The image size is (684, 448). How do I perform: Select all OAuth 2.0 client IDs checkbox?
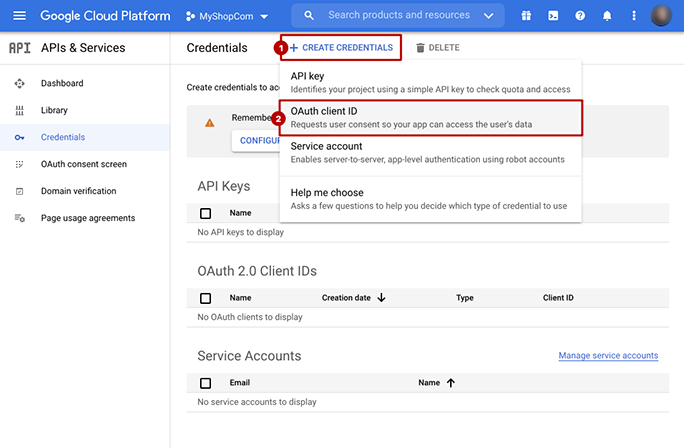(205, 298)
